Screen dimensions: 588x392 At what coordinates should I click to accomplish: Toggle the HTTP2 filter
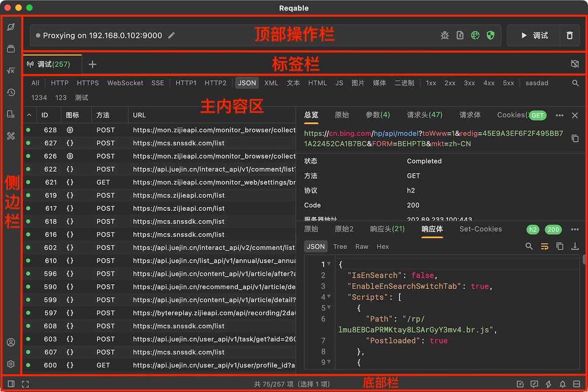pyautogui.click(x=215, y=83)
